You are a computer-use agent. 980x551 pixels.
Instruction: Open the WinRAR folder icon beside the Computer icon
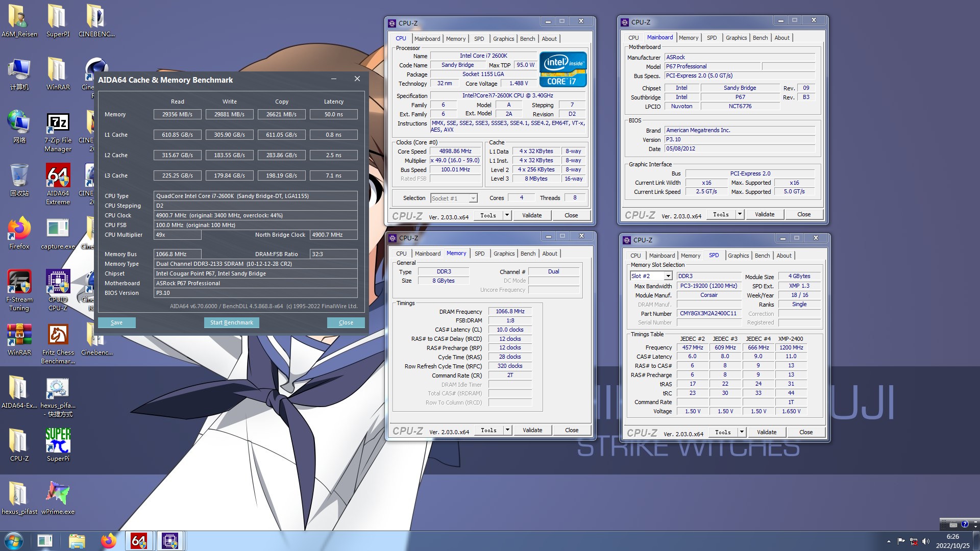(58, 73)
